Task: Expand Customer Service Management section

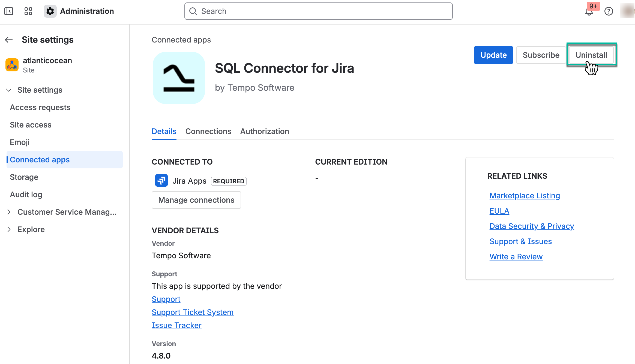Action: click(9, 212)
